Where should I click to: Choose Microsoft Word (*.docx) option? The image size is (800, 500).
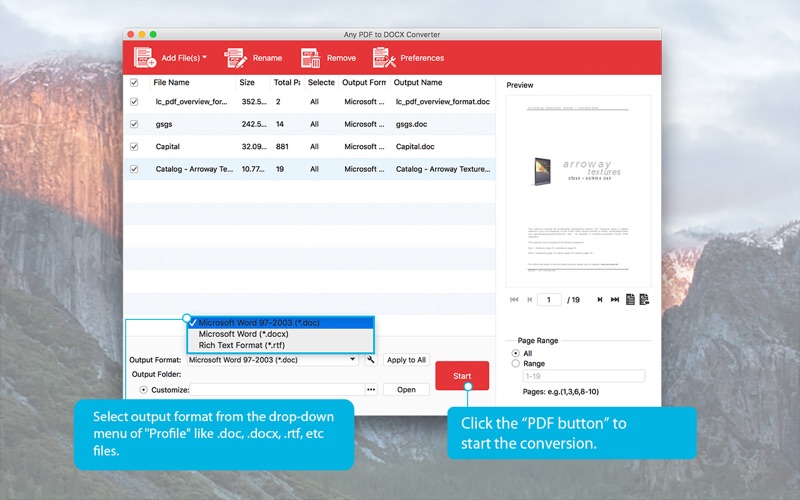[281, 334]
